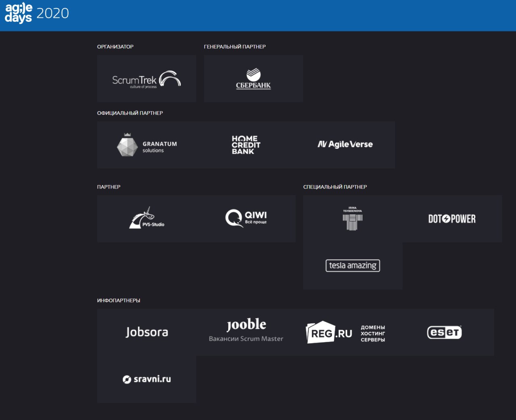The width and height of the screenshot is (516, 420).
Task: Click the PVS-Studio unicorn logo
Action: click(x=147, y=218)
